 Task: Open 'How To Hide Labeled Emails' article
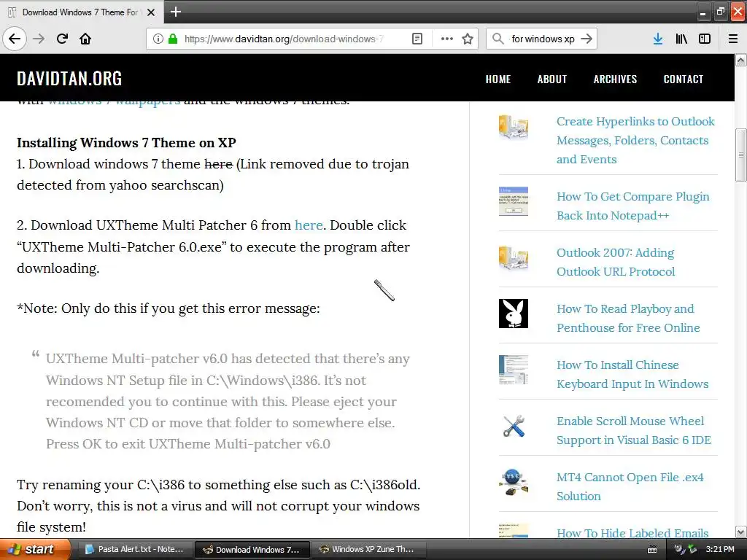[x=632, y=533]
